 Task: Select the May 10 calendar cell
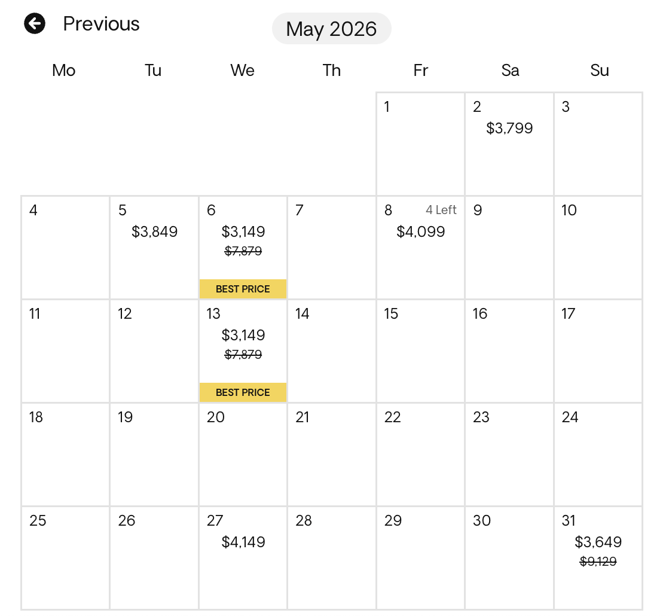pos(598,248)
